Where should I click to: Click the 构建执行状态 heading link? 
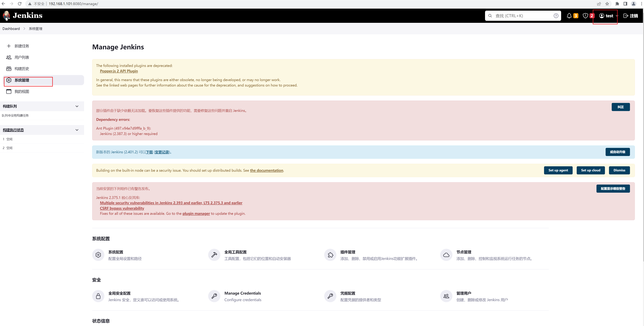pos(13,130)
